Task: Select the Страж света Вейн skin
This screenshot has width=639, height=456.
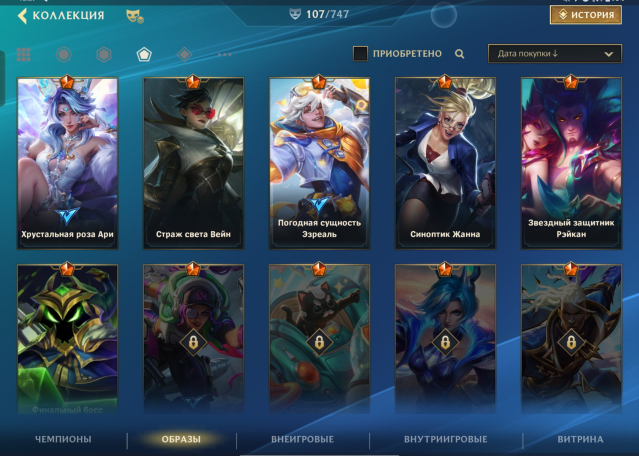Action: click(193, 163)
